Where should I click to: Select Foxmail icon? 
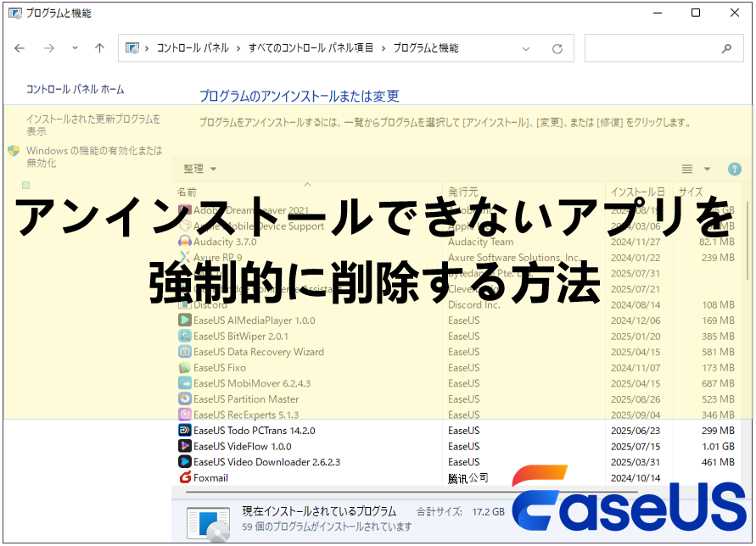(x=185, y=477)
